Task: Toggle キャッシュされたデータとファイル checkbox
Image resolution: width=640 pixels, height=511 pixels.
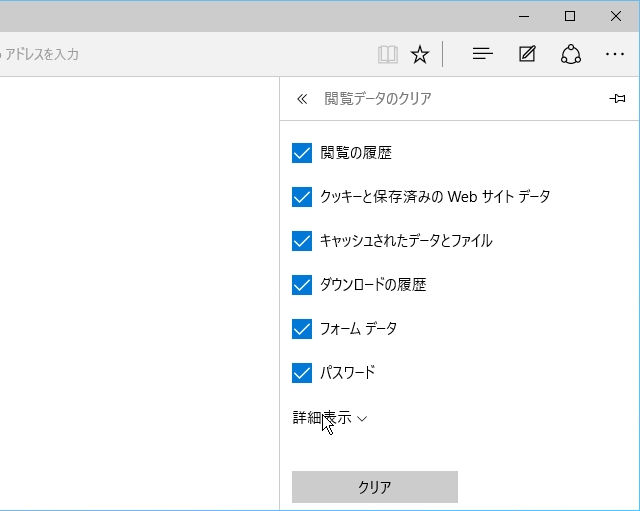Action: point(302,241)
